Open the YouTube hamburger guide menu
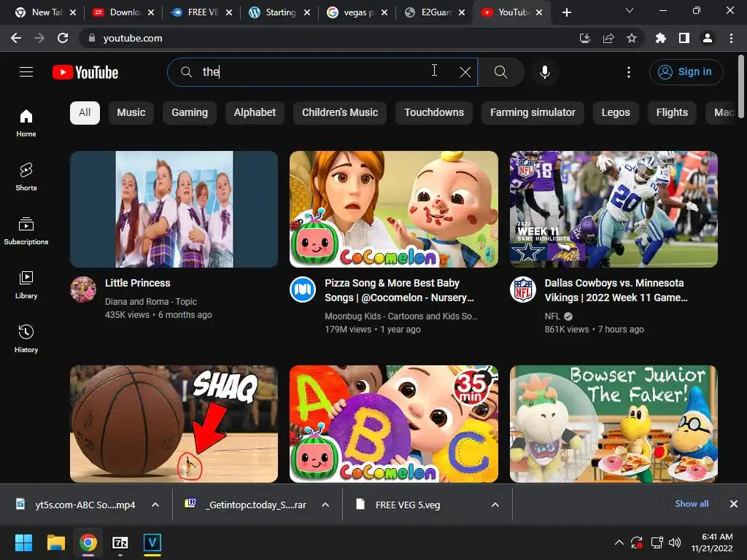This screenshot has width=747, height=560. pyautogui.click(x=26, y=72)
